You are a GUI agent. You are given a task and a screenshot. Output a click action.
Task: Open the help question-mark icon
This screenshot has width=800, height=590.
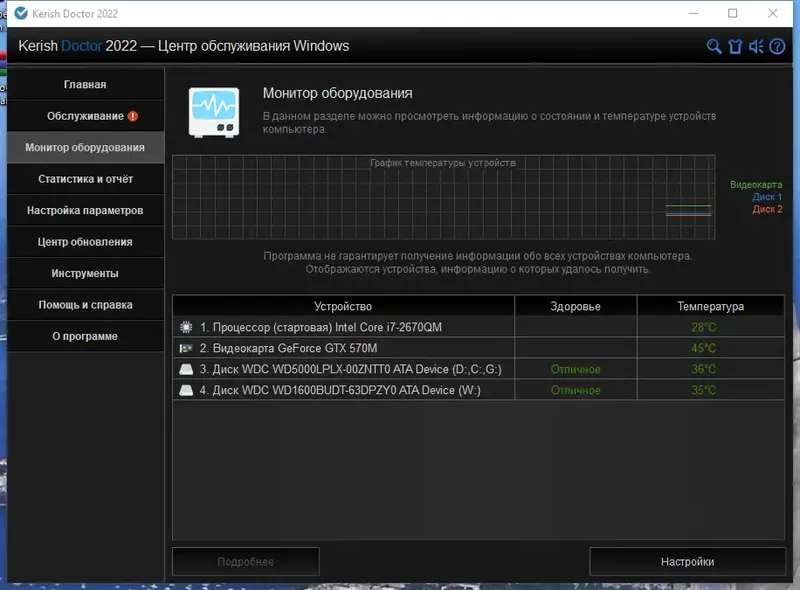tap(777, 46)
